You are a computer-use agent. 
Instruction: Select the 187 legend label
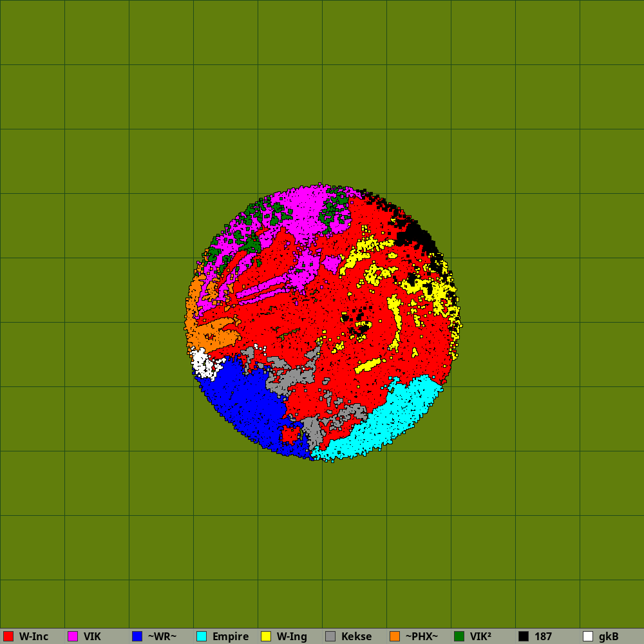(543, 636)
